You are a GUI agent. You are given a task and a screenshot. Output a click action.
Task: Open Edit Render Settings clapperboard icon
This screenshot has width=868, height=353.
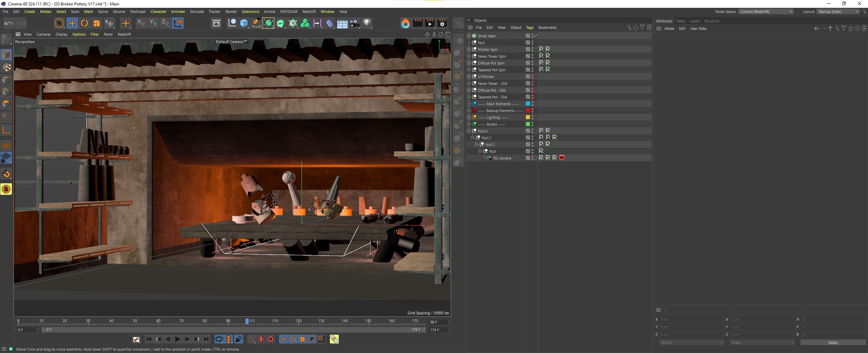click(x=442, y=23)
